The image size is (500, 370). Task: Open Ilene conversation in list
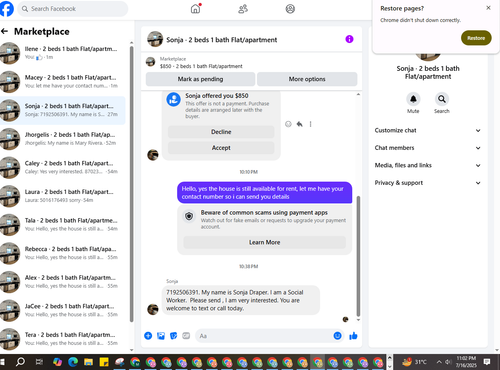63,53
